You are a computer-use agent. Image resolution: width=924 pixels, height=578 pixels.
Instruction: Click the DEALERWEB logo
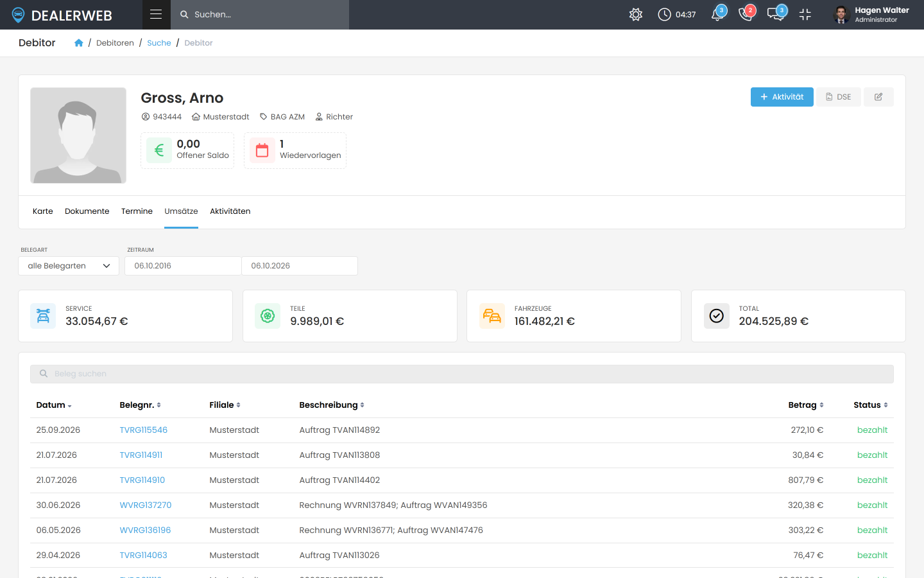click(x=62, y=15)
